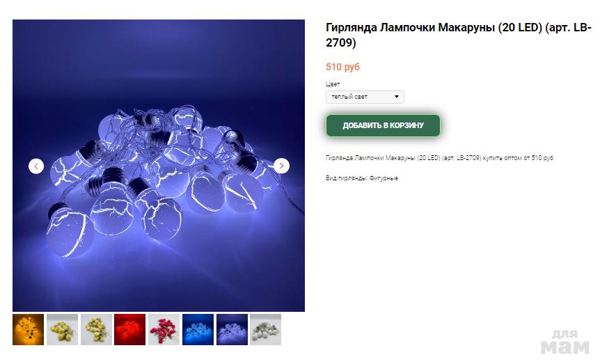This screenshot has width=600, height=364.
Task: Click the 510 руб price
Action: pyautogui.click(x=342, y=67)
